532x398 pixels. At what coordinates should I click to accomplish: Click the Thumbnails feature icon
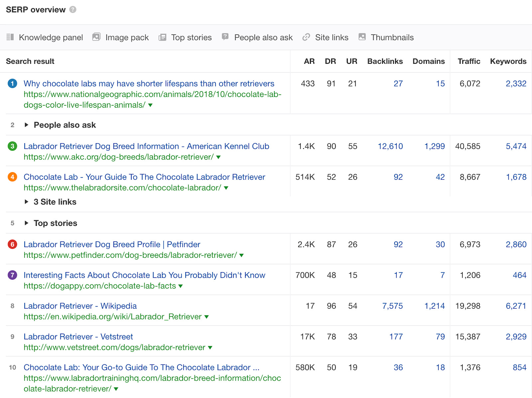click(362, 37)
